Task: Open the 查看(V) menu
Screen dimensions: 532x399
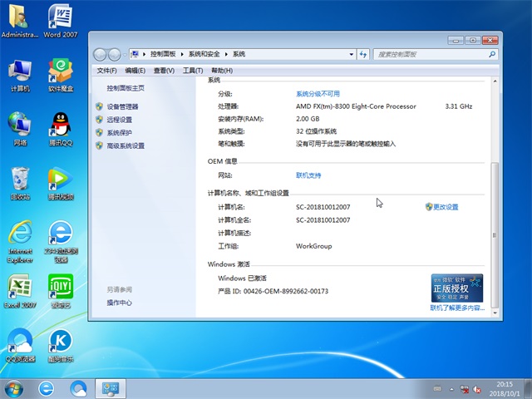Action: pos(164,71)
